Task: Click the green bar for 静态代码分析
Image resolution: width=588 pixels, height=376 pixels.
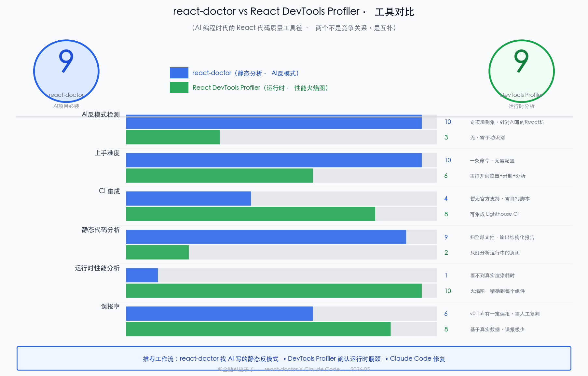Action: [x=157, y=252]
